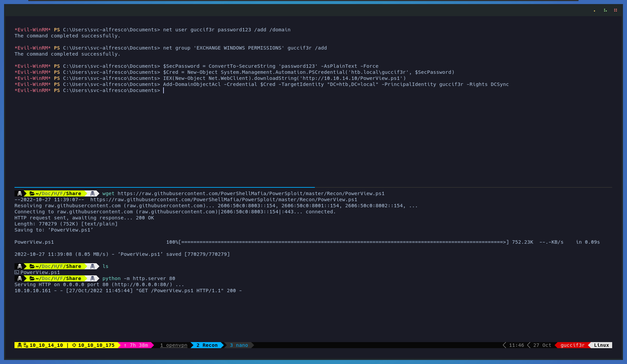Viewport: 627px width, 364px height.
Task: Click the 'PowerView.ps1 saved [770279/770279]' line
Action: click(x=122, y=254)
